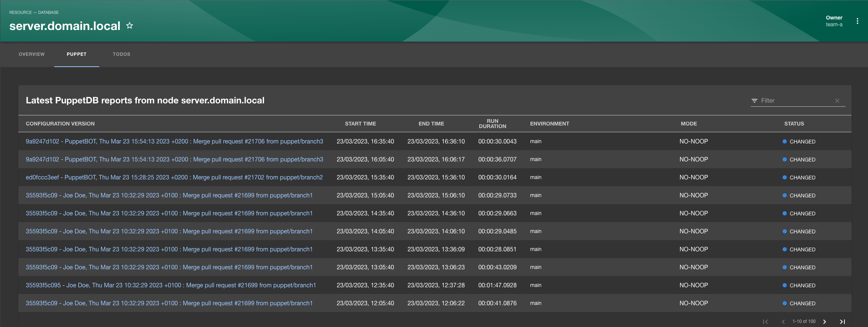
Task: Click run duration 00:01:47.0928
Action: (x=497, y=285)
